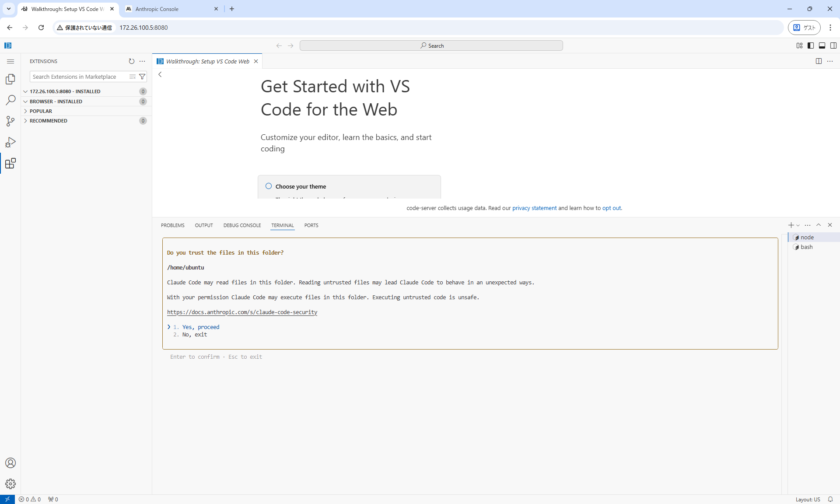Viewport: 840px width, 504px height.
Task: Switch to the Anthropic Console browser tab
Action: click(171, 9)
